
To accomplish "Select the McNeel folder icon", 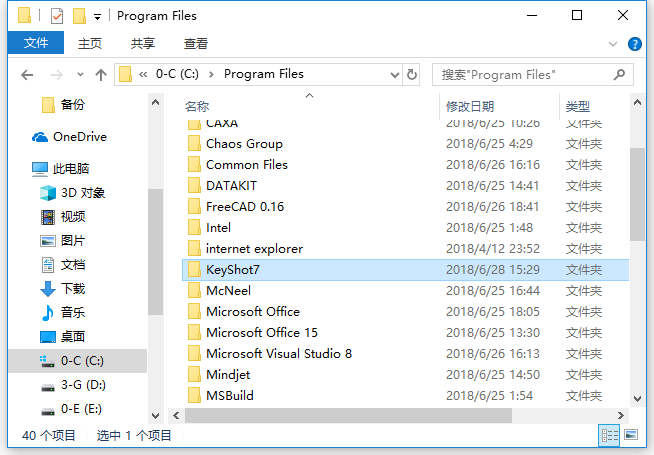I will point(194,291).
